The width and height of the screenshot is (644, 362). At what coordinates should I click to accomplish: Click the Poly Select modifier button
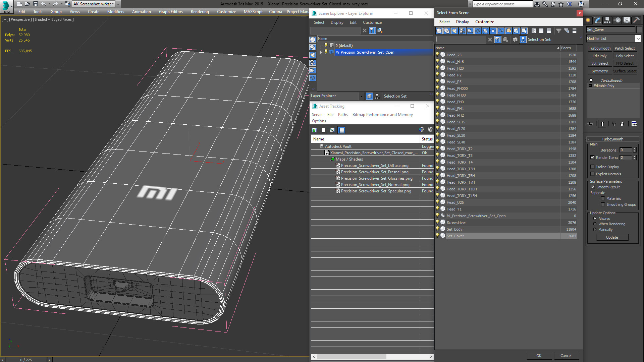(625, 56)
